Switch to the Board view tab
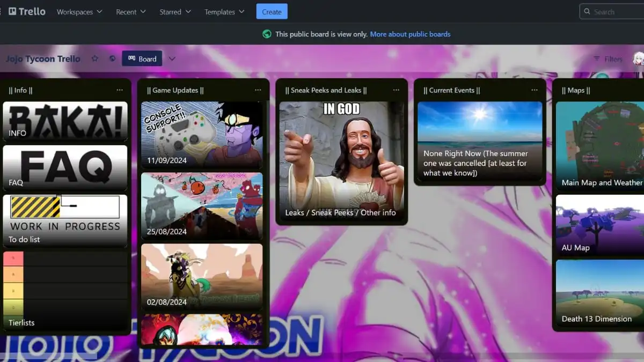The height and width of the screenshot is (362, 644). tap(142, 59)
